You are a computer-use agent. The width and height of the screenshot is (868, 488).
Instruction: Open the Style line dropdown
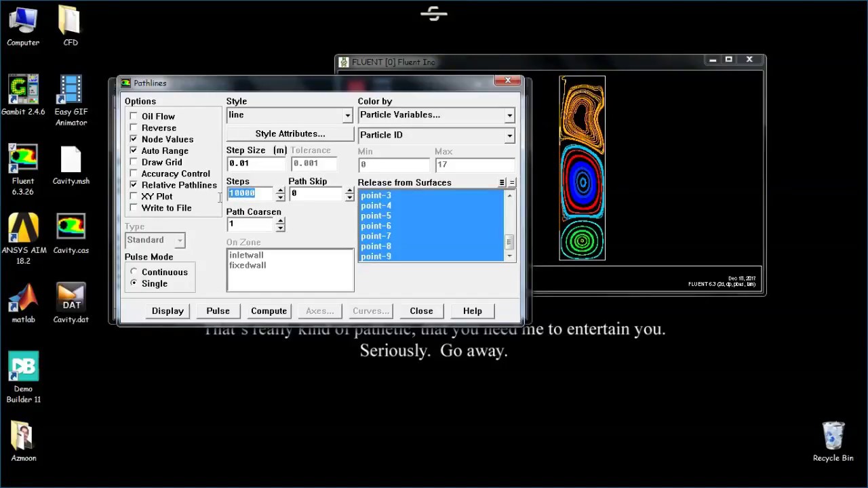coord(348,116)
